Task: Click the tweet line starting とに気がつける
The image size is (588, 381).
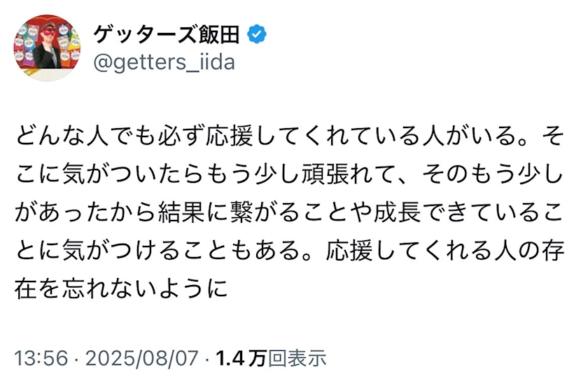Action: coord(290,251)
